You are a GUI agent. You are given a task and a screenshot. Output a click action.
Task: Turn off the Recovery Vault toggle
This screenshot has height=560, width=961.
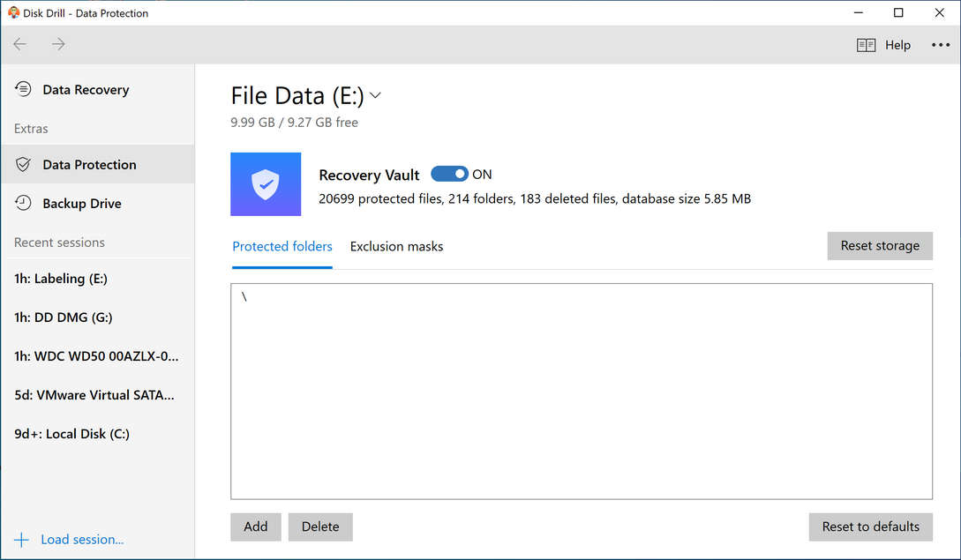pos(449,175)
